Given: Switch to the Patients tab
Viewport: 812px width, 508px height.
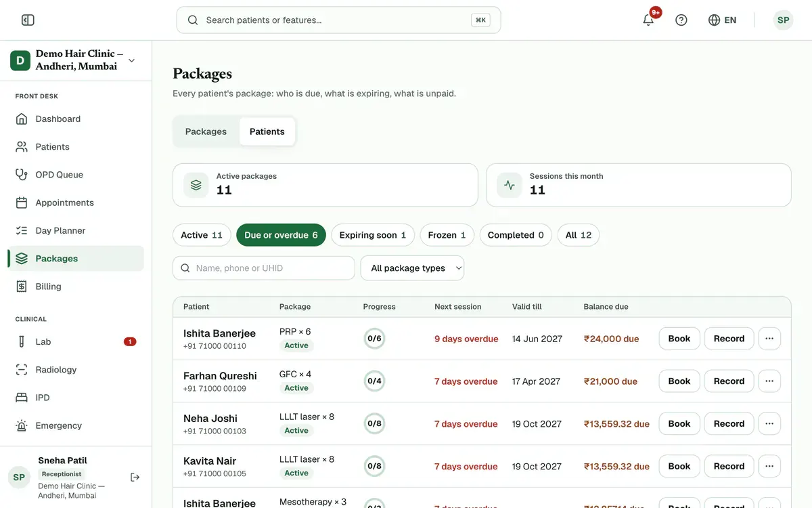Looking at the screenshot, I should click(267, 131).
